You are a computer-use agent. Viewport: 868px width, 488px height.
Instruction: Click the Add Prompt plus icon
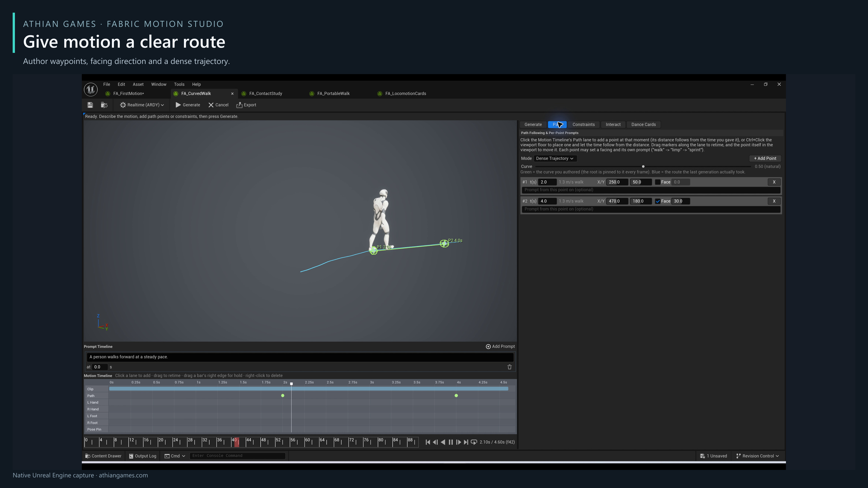pyautogui.click(x=488, y=347)
